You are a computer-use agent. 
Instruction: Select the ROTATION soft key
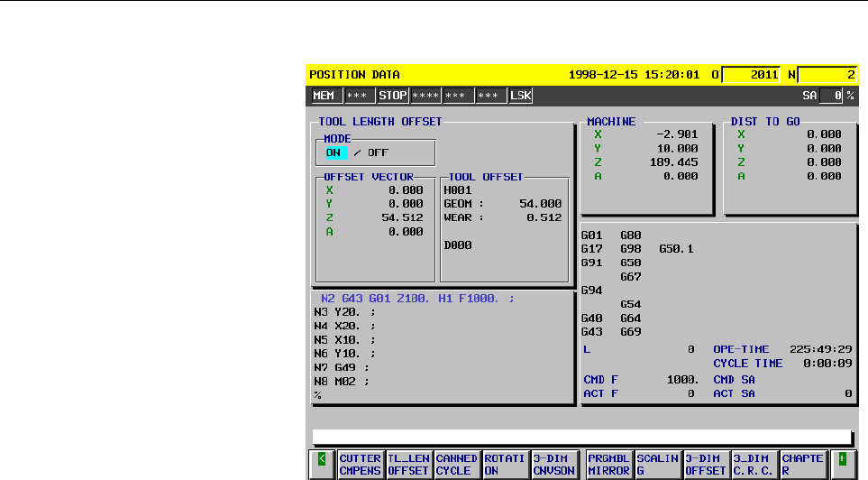click(505, 465)
